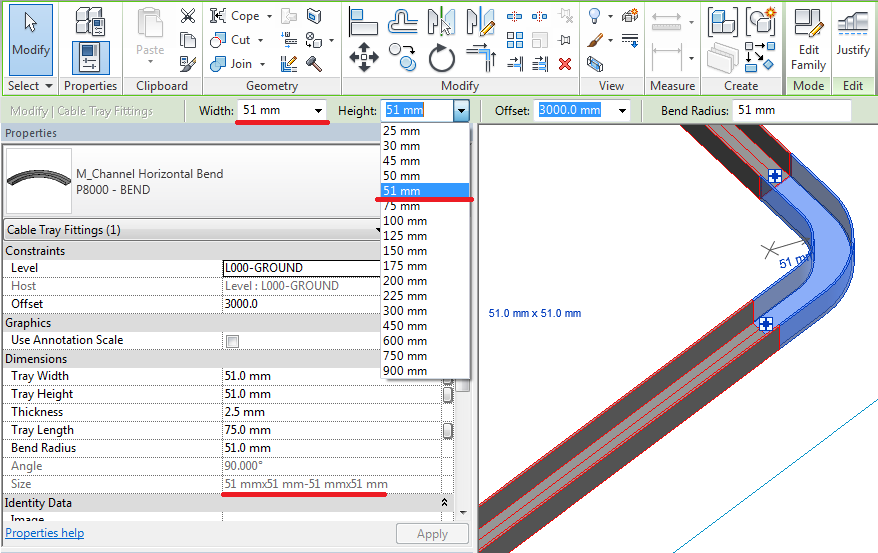878x553 pixels.
Task: Choose 300 mm from Height list
Action: (425, 311)
